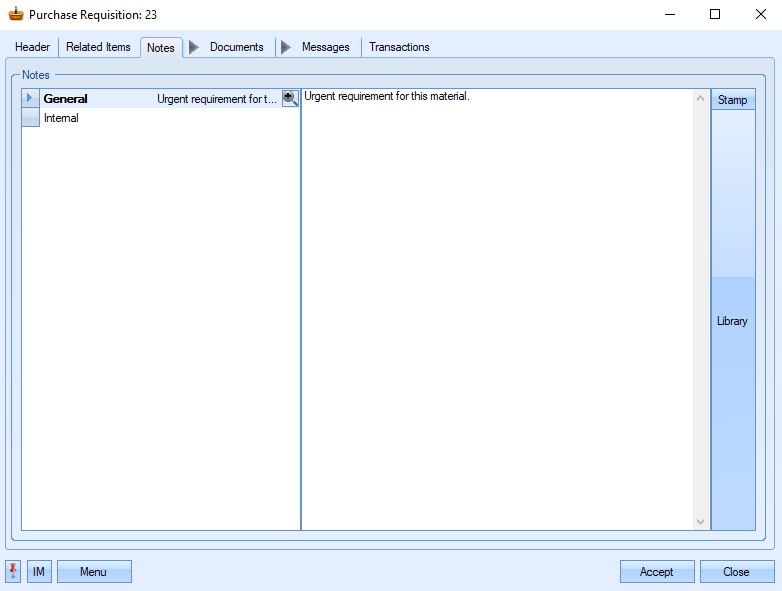Select the Internal note row

coord(161,118)
